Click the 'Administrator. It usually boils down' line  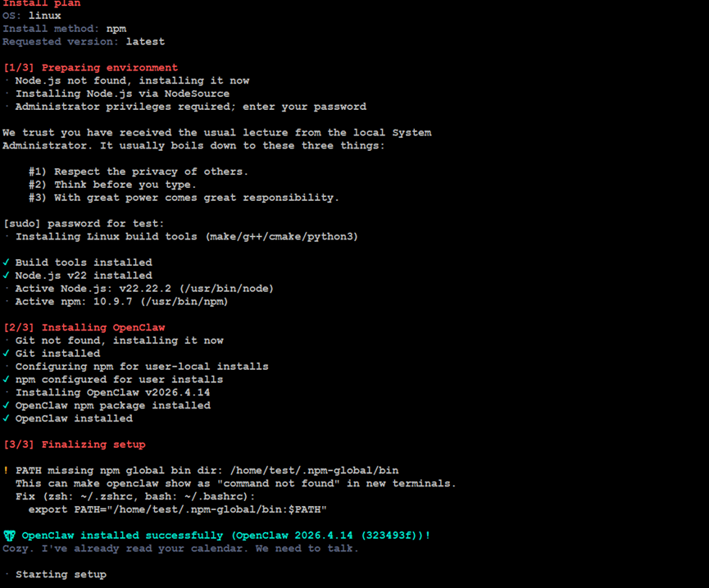tap(193, 146)
